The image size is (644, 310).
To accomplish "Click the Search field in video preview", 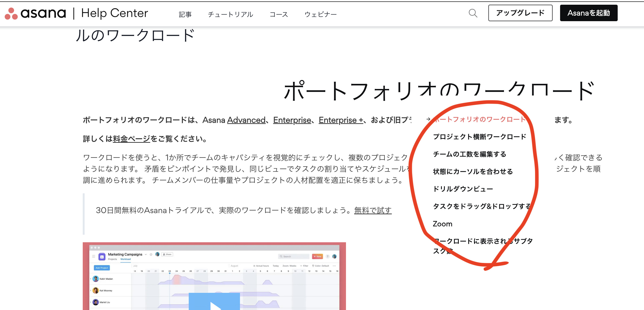I will [294, 256].
